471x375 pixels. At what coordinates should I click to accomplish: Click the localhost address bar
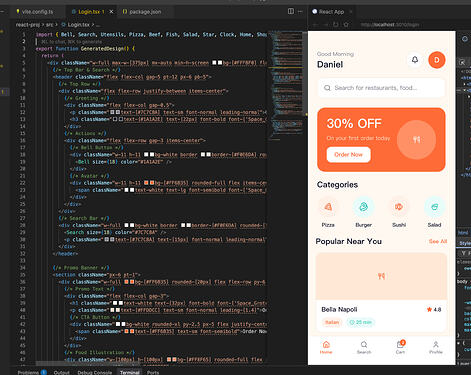pyautogui.click(x=390, y=24)
